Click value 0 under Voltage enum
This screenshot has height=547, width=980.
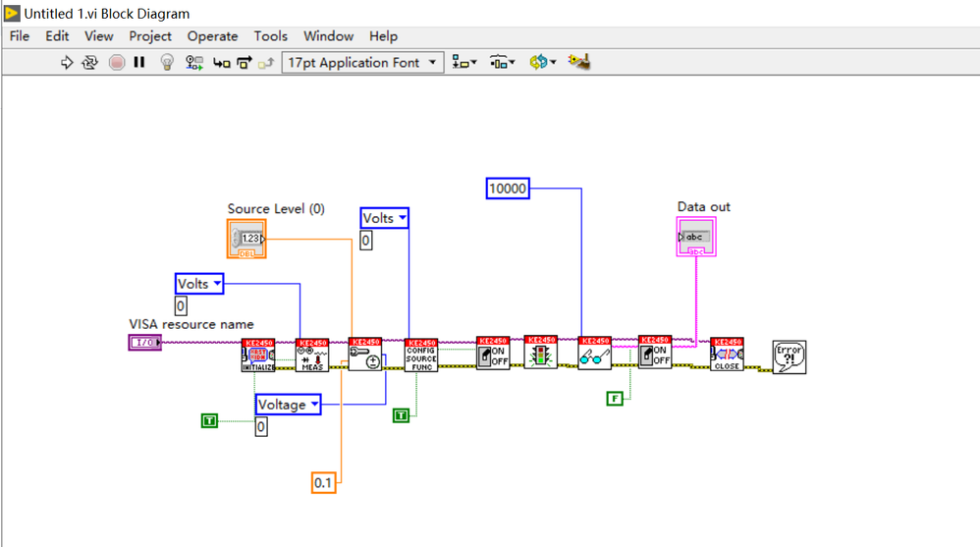click(261, 427)
